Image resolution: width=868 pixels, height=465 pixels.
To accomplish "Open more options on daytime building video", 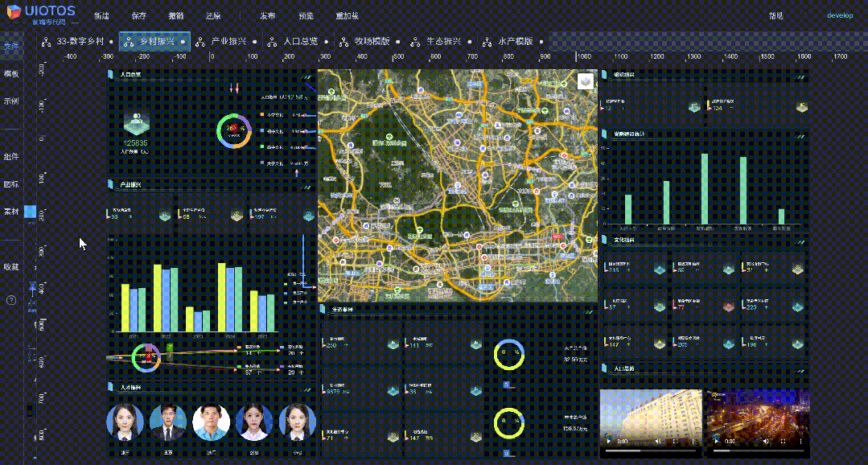I will (x=693, y=442).
